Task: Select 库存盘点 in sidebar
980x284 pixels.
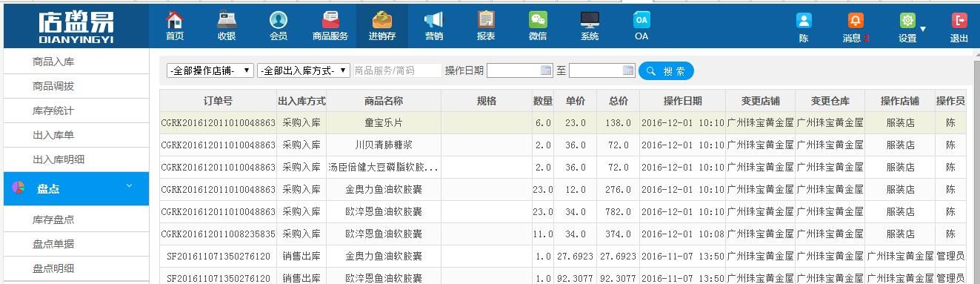Action: (x=53, y=219)
